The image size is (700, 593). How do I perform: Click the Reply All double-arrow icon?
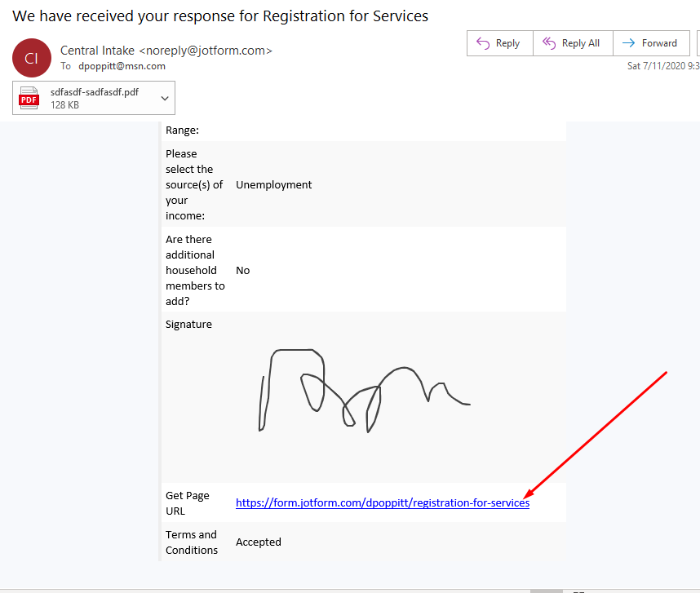[549, 42]
